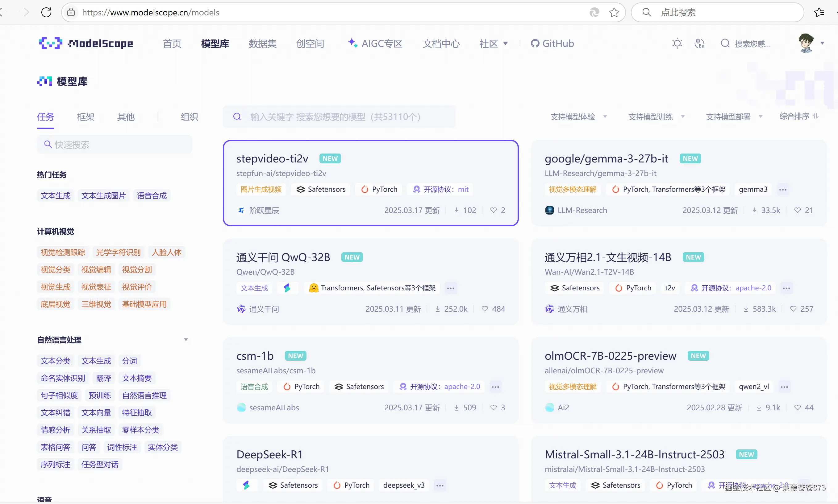The height and width of the screenshot is (504, 838).
Task: Collapse the 自然语言处理 section arrow
Action: 186,340
